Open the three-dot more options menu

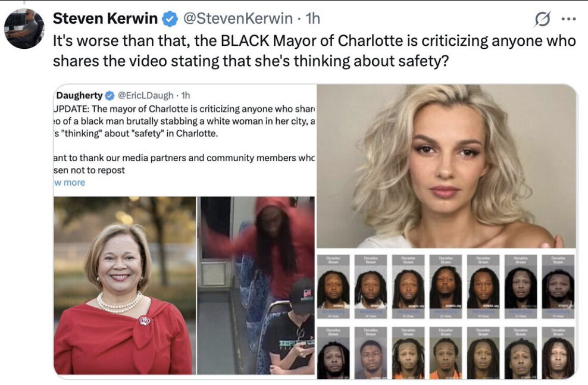[568, 19]
